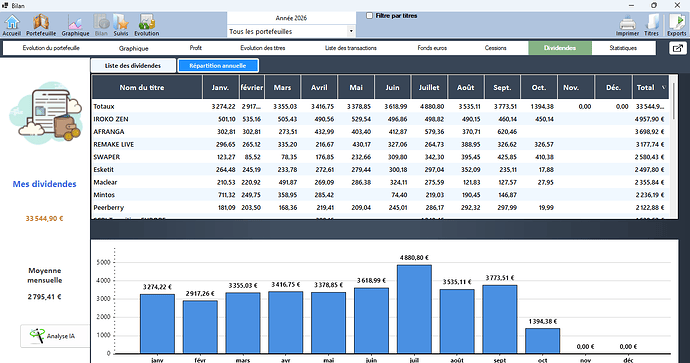Sort by the Janv. column header
The height and width of the screenshot is (363, 690).
220,87
